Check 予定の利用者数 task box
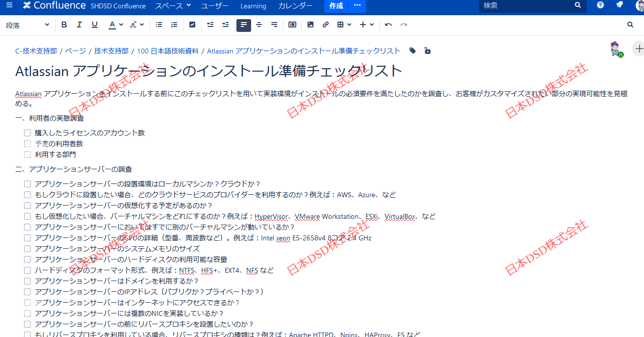This screenshot has height=337, width=644. point(27,144)
